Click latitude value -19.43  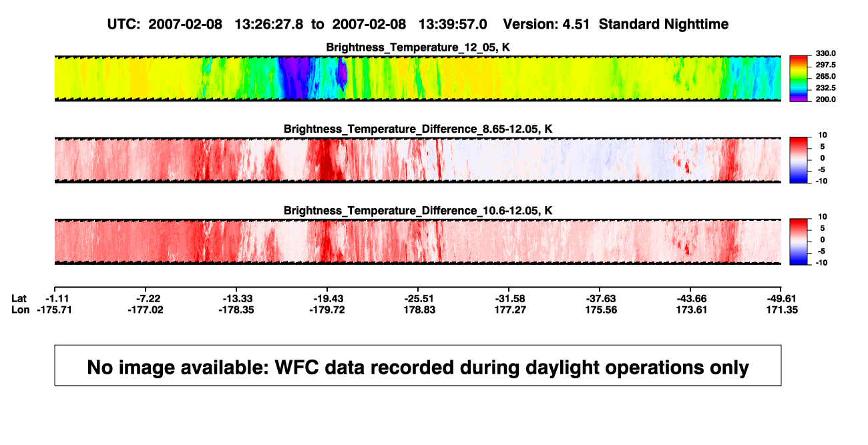pyautogui.click(x=329, y=298)
